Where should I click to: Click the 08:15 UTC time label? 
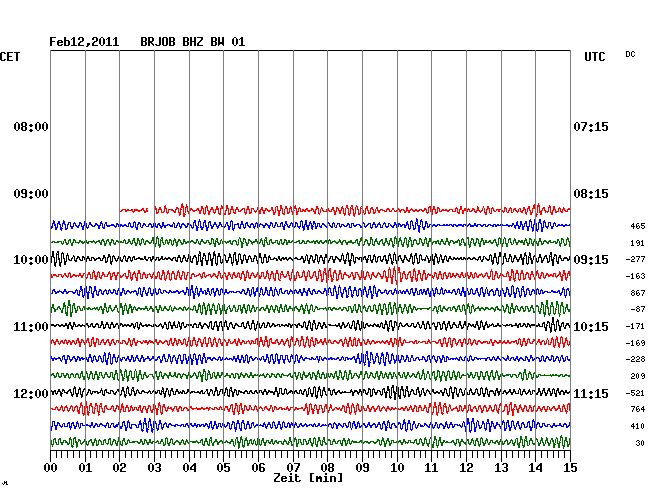591,194
